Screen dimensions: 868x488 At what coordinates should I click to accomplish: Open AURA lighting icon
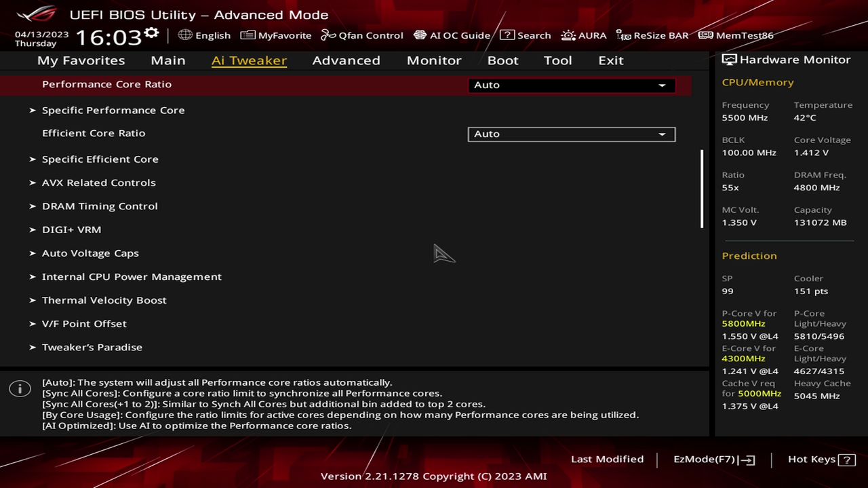(568, 35)
